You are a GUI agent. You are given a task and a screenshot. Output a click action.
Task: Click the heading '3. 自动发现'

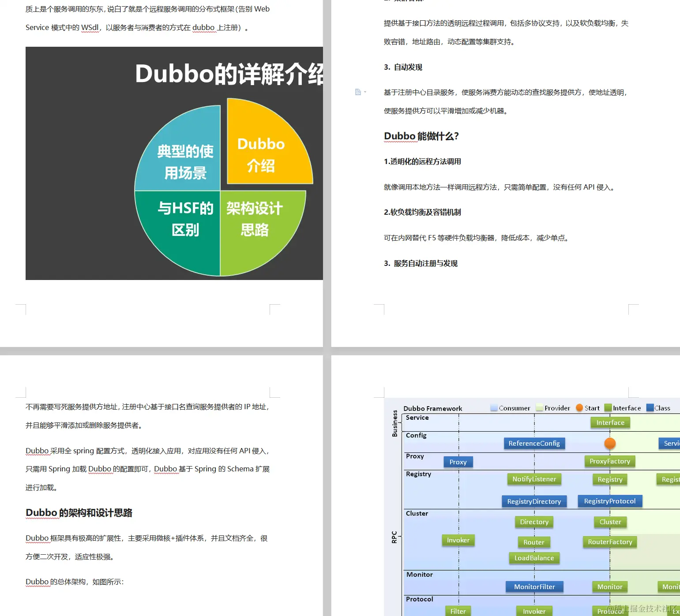pyautogui.click(x=403, y=67)
